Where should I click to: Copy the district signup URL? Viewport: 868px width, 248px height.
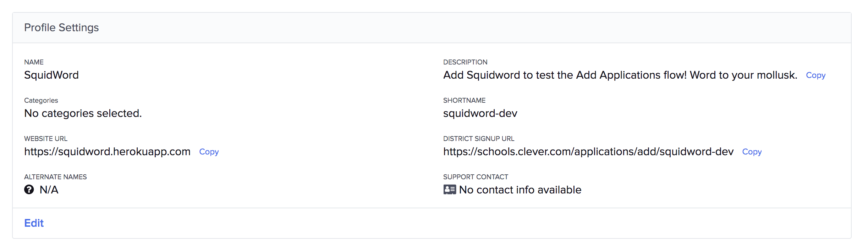[752, 152]
